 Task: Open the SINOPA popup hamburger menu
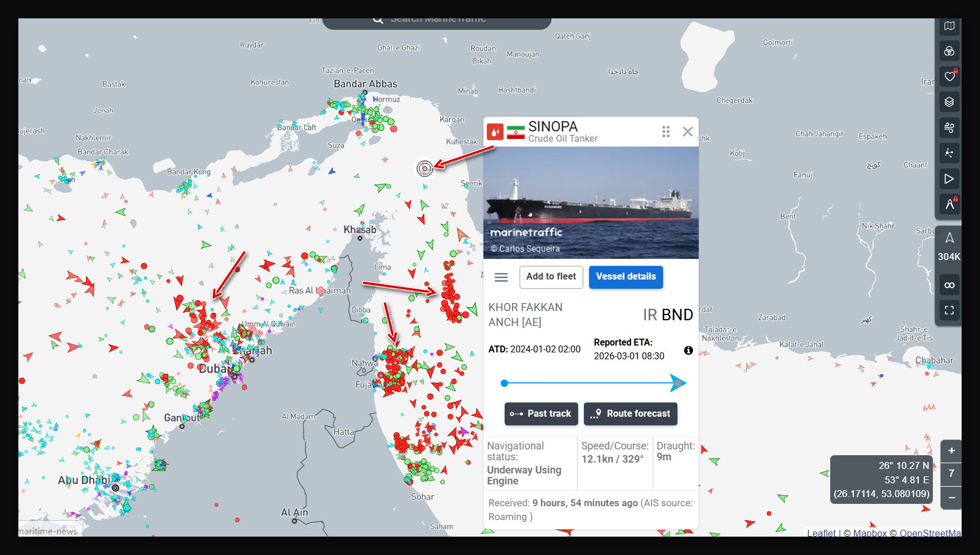[x=501, y=277]
